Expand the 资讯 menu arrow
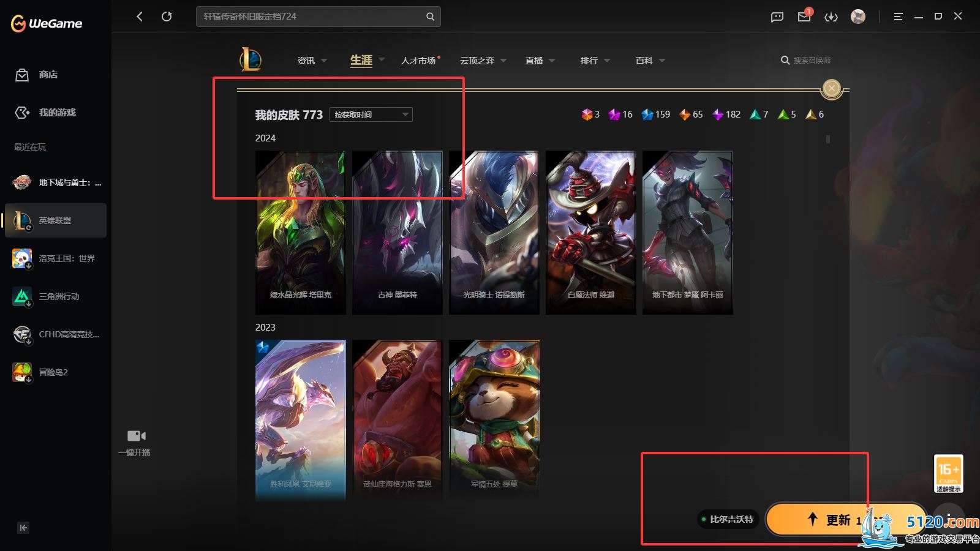The height and width of the screenshot is (551, 980). pyautogui.click(x=324, y=61)
